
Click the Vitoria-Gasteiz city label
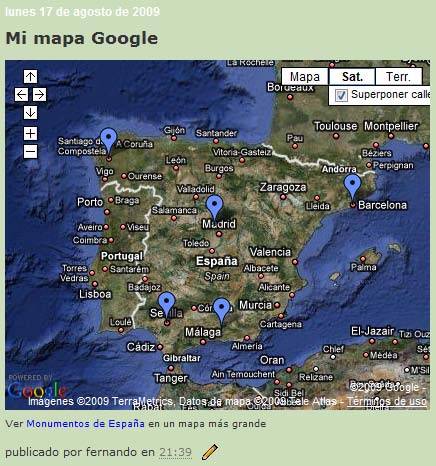tap(242, 152)
